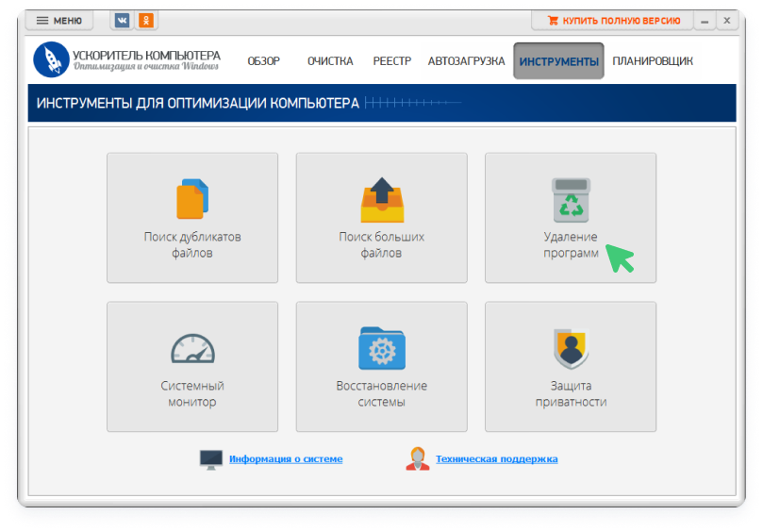The image size is (763, 532).
Task: Click the Поиск больших файлов label
Action: pyautogui.click(x=381, y=245)
